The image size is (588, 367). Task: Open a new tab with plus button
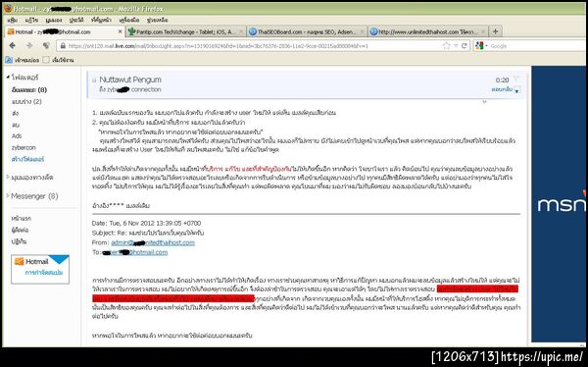[495, 31]
